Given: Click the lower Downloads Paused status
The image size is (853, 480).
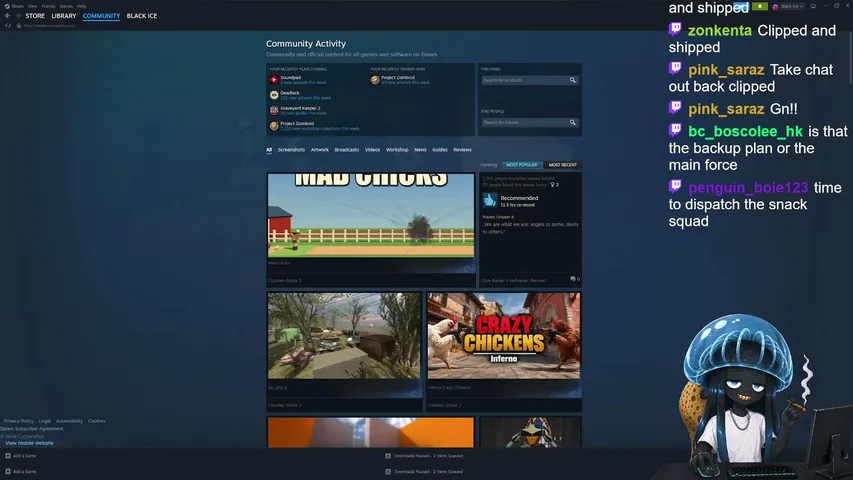Looking at the screenshot, I should point(424,471).
